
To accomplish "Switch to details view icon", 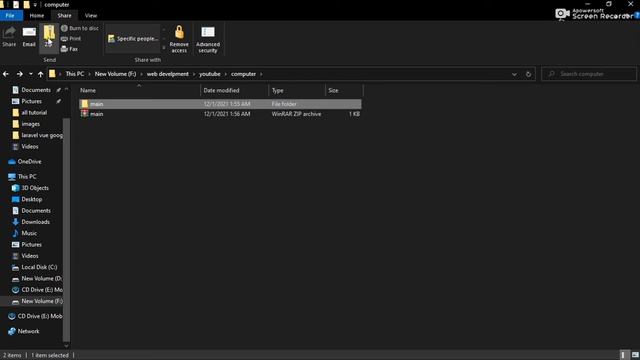I will (623, 355).
